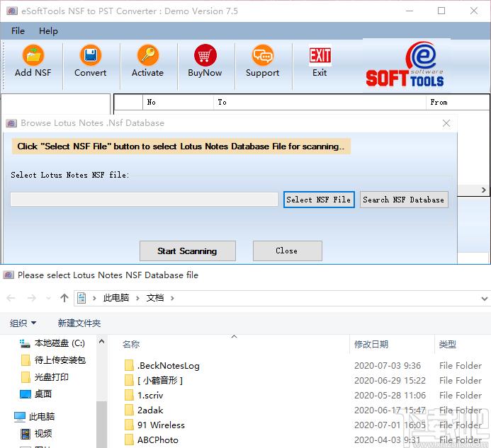The width and height of the screenshot is (491, 448).
Task: Click the 本地磁盘 drive icon
Action: pyautogui.click(x=25, y=343)
